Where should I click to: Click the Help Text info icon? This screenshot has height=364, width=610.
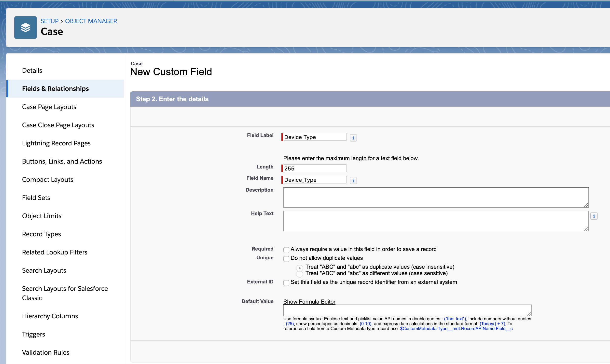click(594, 216)
